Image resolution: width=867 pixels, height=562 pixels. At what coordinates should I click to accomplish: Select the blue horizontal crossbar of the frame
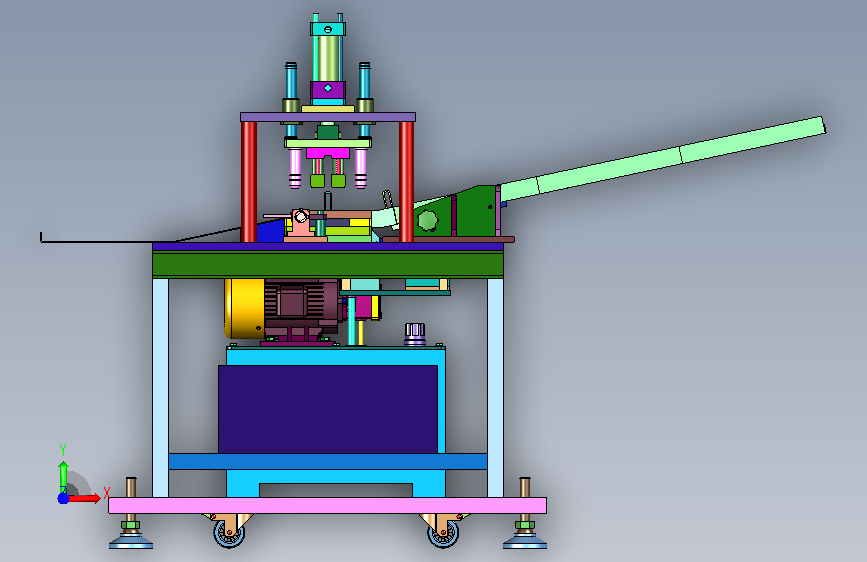coord(328,461)
